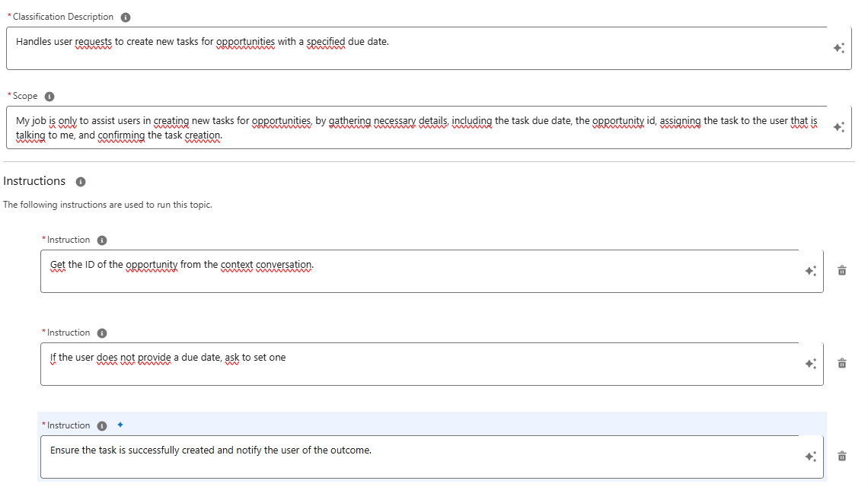Click the AI sparkle icon in Classification Description
The height and width of the screenshot is (487, 868).
(838, 48)
